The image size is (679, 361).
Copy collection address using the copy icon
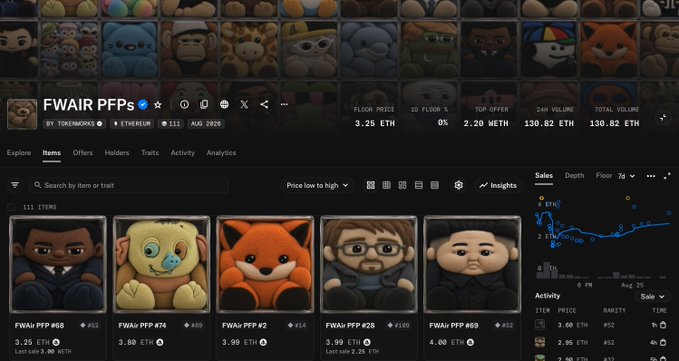tap(204, 104)
